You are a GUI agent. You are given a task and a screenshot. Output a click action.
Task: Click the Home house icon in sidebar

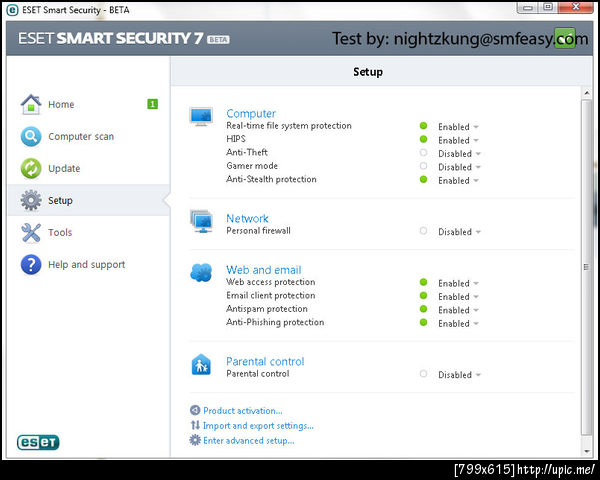coord(31,104)
